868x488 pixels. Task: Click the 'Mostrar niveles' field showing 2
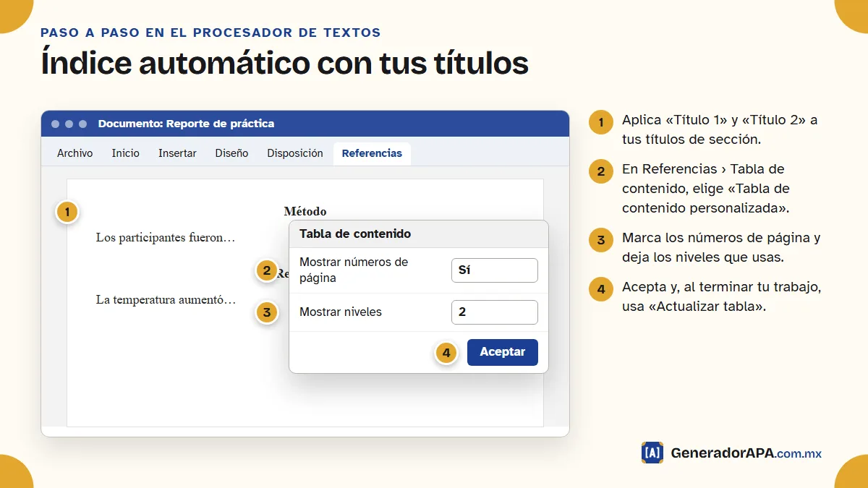[x=495, y=312]
